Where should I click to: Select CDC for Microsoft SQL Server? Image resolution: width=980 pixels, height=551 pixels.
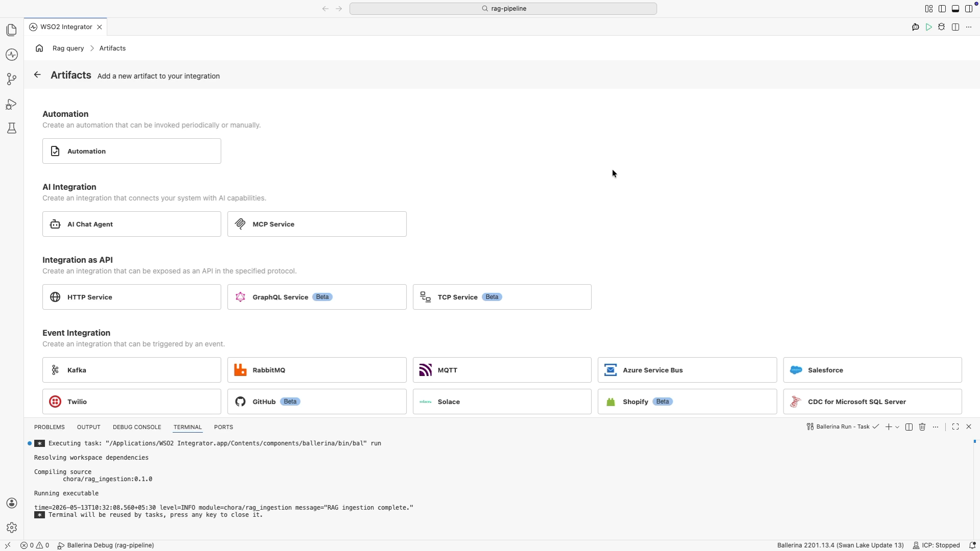tap(873, 402)
